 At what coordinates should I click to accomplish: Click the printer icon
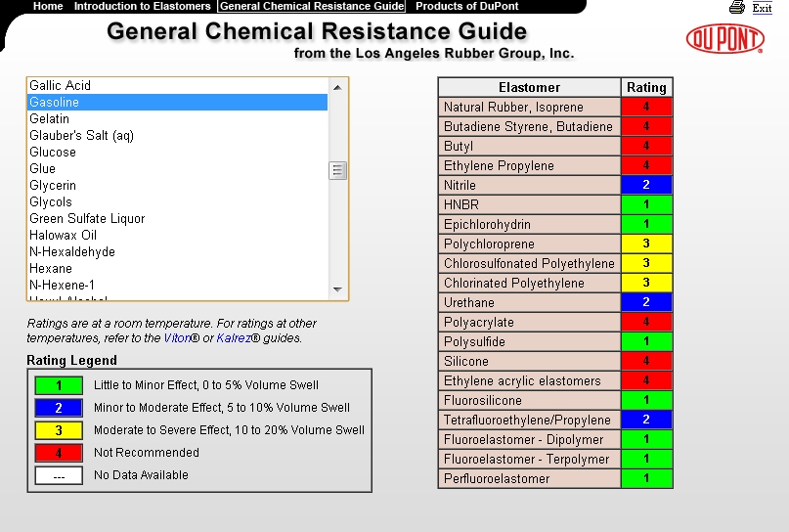(737, 8)
